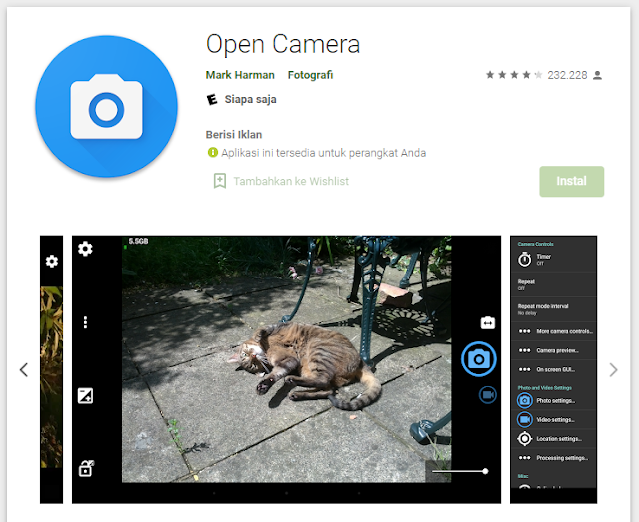Click the Open Camera title text
This screenshot has width=639, height=522.
[283, 44]
